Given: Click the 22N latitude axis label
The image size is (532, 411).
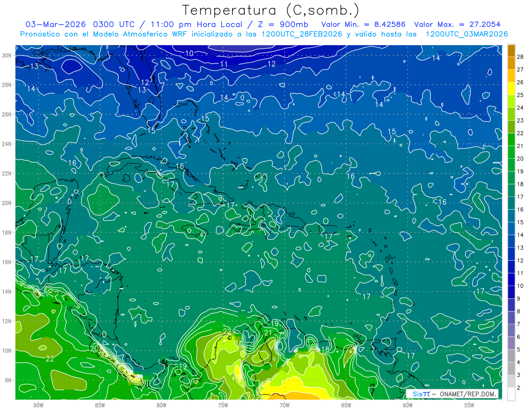Looking at the screenshot, I should (x=7, y=173).
